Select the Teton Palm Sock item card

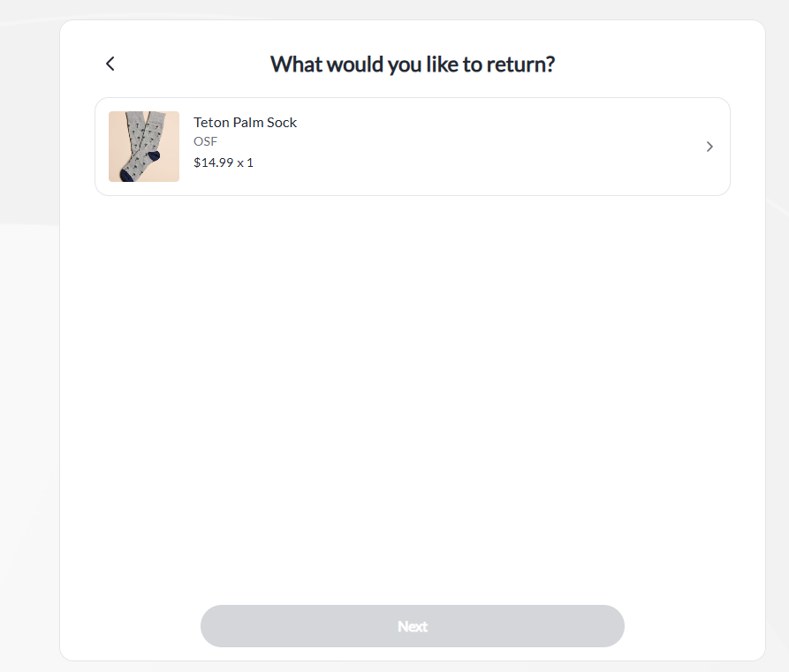(x=412, y=147)
